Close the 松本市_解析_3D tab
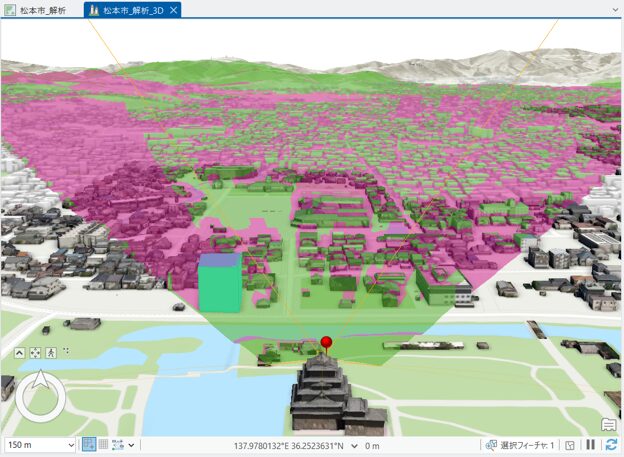The height and width of the screenshot is (457, 624). point(174,10)
